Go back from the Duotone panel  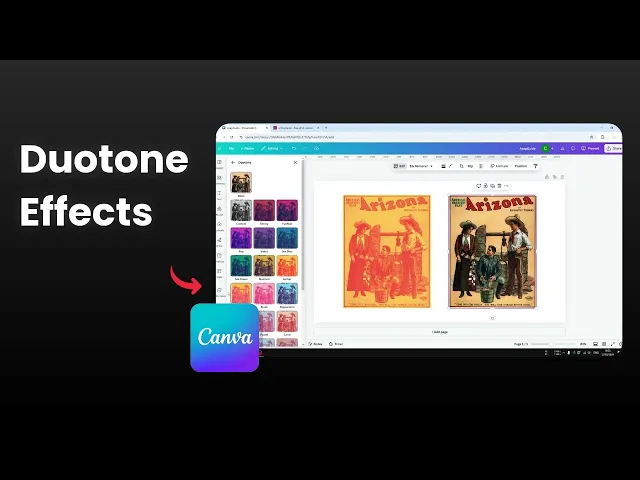coord(233,162)
